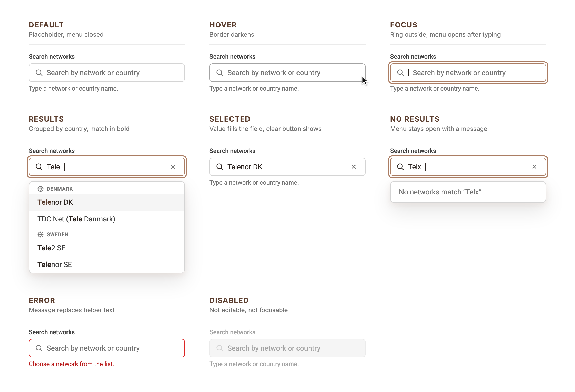Click the greyed-out Disabled search field

(x=287, y=348)
